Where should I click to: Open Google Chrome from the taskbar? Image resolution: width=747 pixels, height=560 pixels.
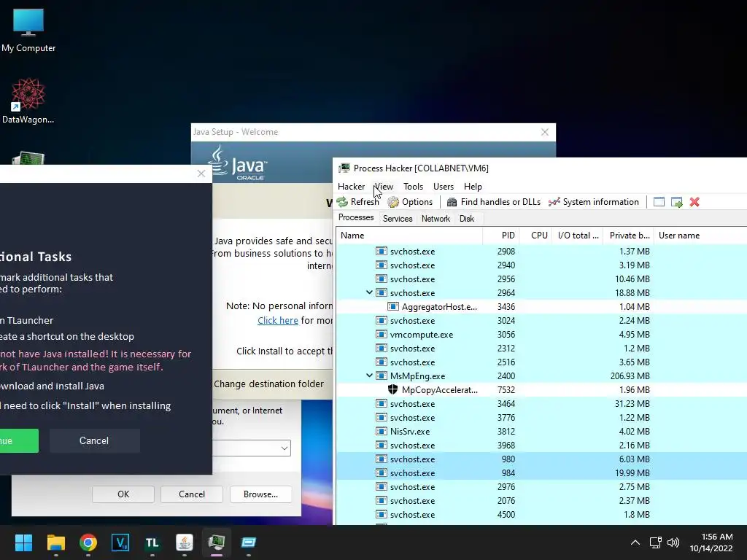click(x=88, y=542)
